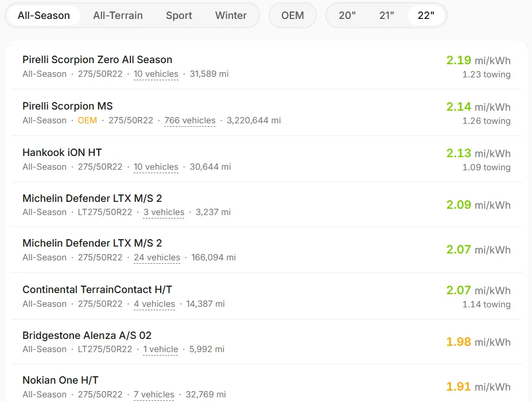
Task: Open the "766 vehicles" link
Action: tap(189, 120)
